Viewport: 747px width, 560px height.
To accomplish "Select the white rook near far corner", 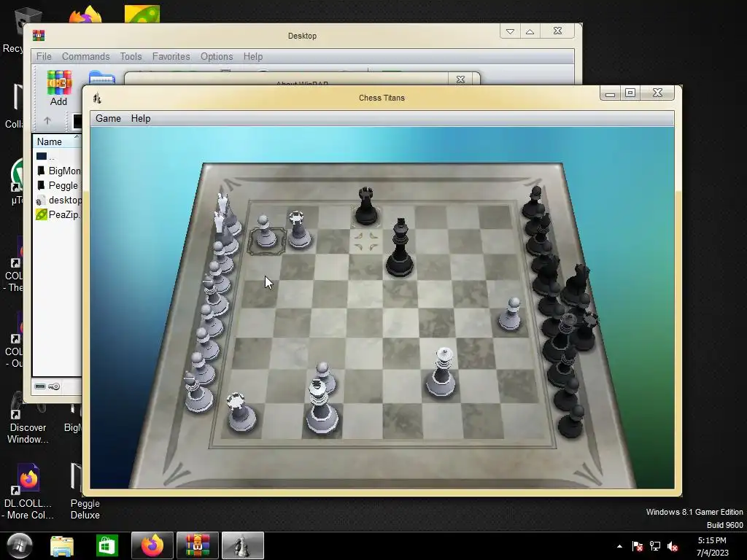I will 298,230.
